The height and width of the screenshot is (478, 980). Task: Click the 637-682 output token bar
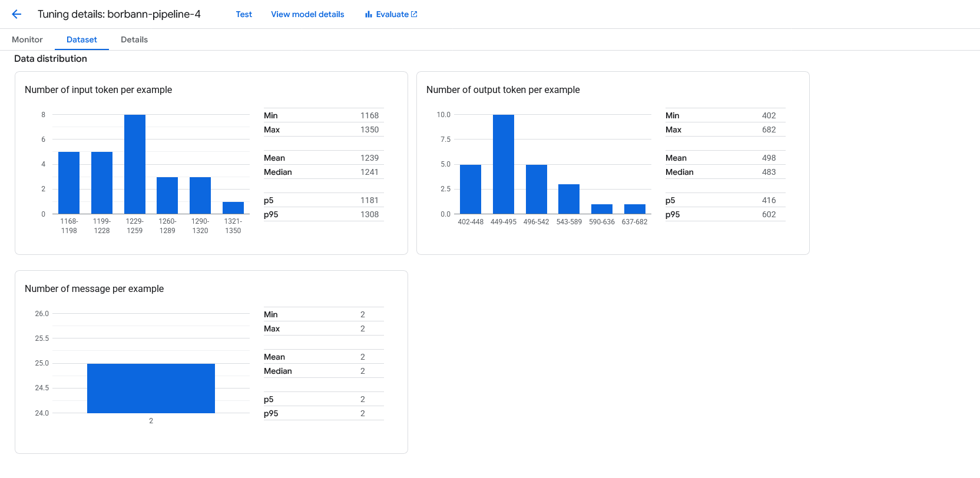635,209
